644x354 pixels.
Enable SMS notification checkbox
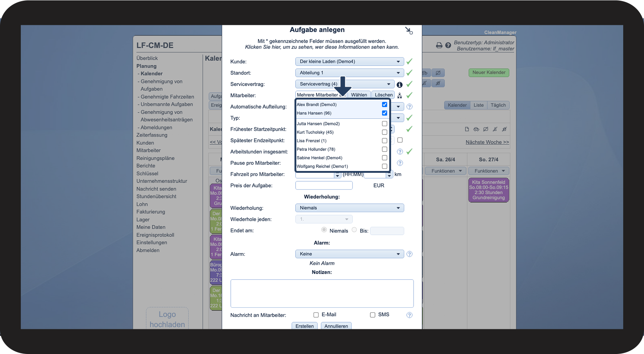pyautogui.click(x=372, y=315)
